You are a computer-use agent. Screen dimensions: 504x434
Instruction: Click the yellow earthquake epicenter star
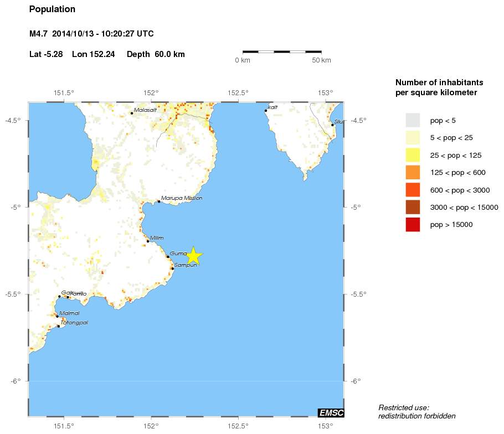click(x=193, y=256)
